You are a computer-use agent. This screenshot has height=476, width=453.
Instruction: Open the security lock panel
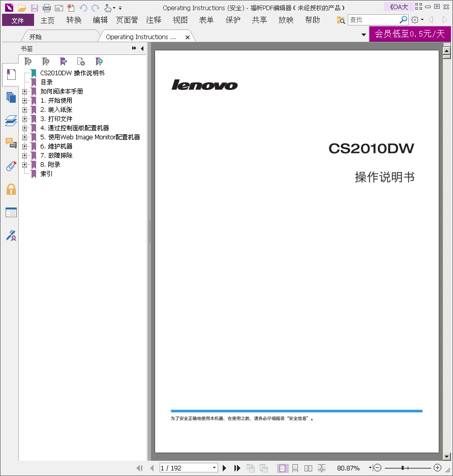click(x=11, y=189)
